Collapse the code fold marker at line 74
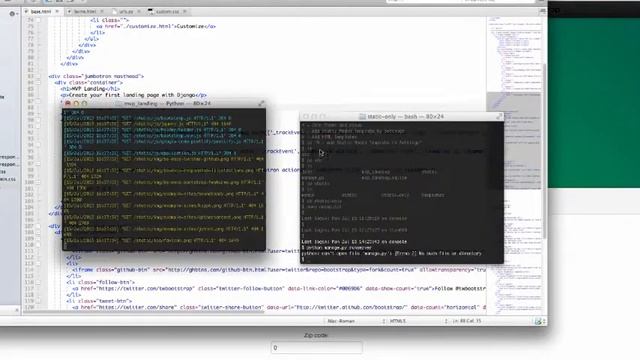The width and height of the screenshot is (640, 360). [39, 20]
